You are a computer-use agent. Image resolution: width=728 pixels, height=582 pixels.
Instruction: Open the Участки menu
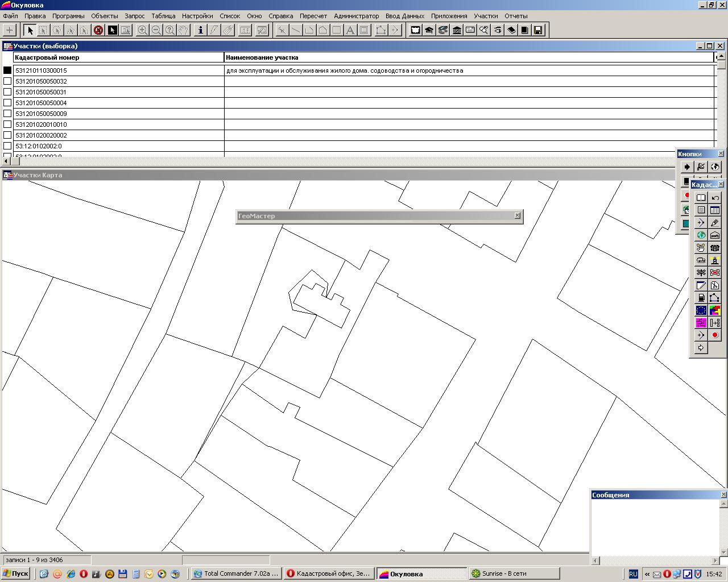[486, 16]
